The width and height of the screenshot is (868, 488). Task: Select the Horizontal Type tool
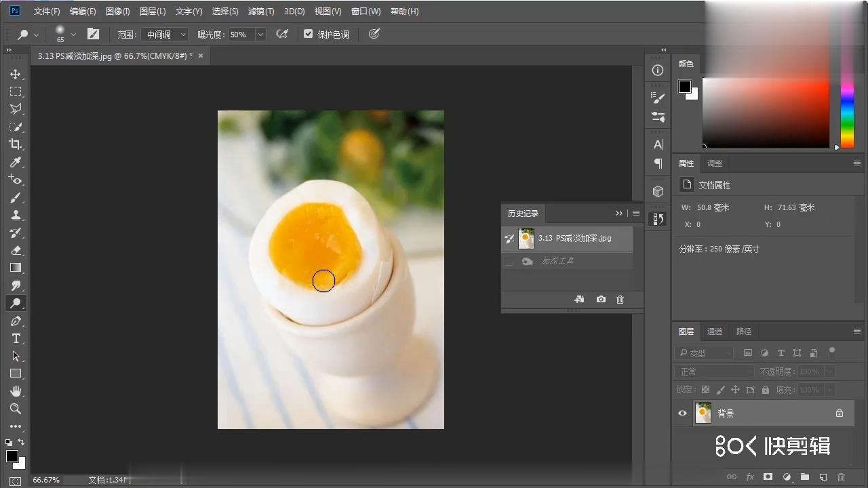(16, 338)
